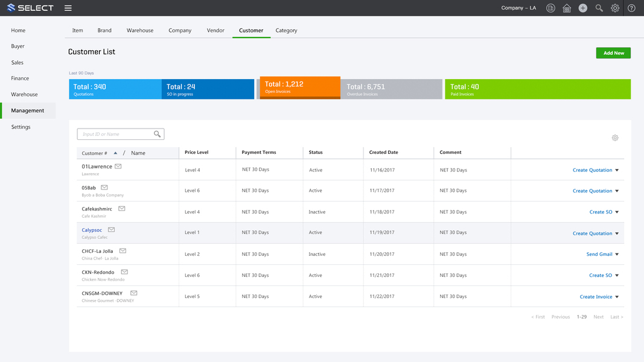Click the Add New button

pyautogui.click(x=613, y=53)
